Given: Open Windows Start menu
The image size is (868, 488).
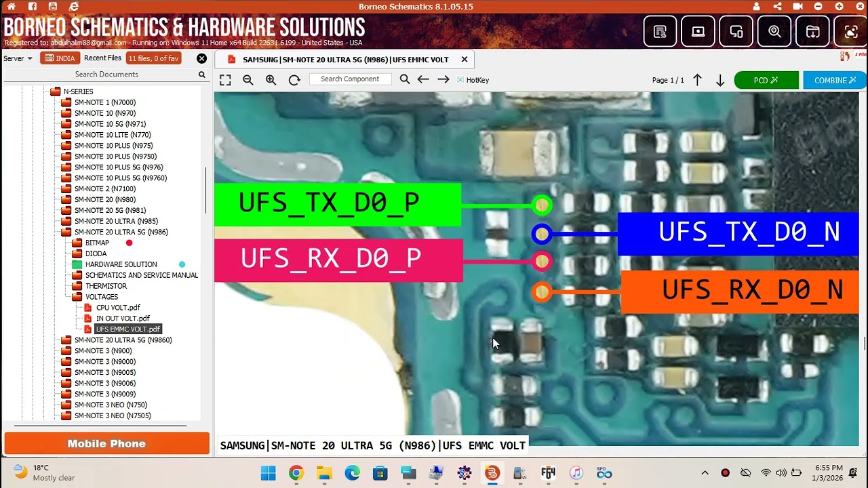Looking at the screenshot, I should [x=268, y=472].
